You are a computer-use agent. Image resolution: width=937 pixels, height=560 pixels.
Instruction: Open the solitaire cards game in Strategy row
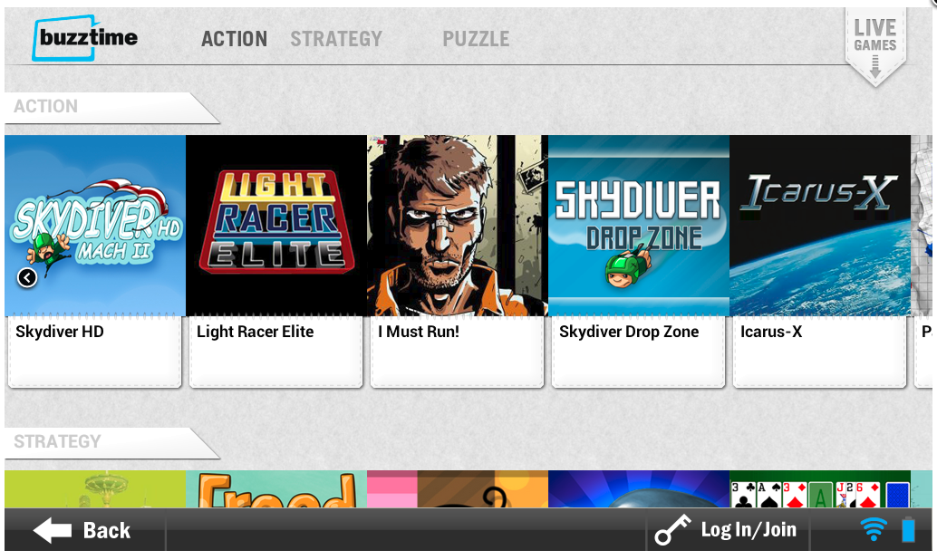pos(820,489)
